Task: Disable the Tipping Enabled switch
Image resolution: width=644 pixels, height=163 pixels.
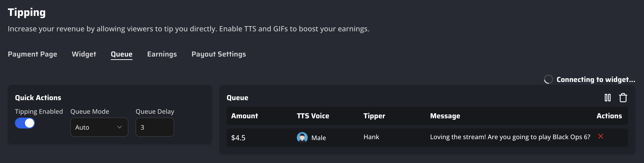Action: (25, 123)
